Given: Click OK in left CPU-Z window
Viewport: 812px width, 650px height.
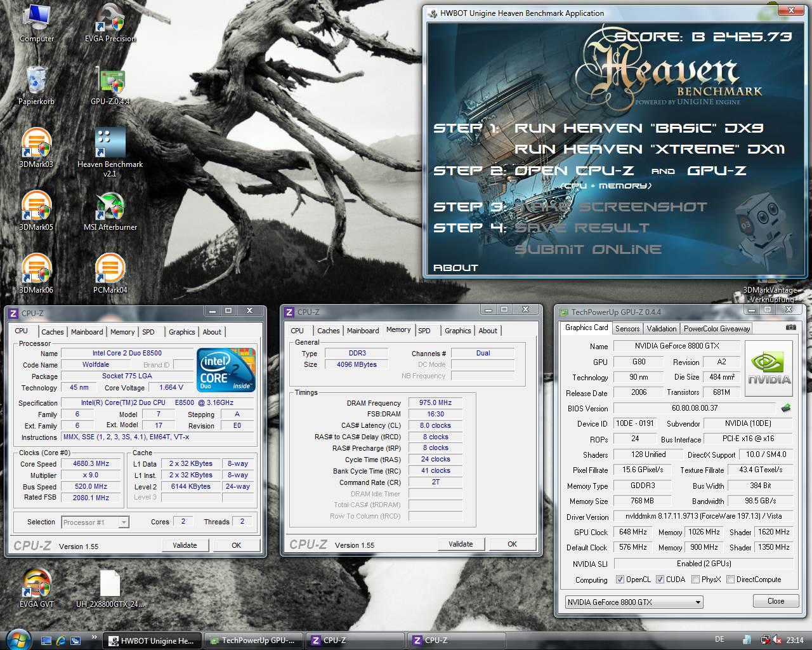Looking at the screenshot, I should [237, 545].
